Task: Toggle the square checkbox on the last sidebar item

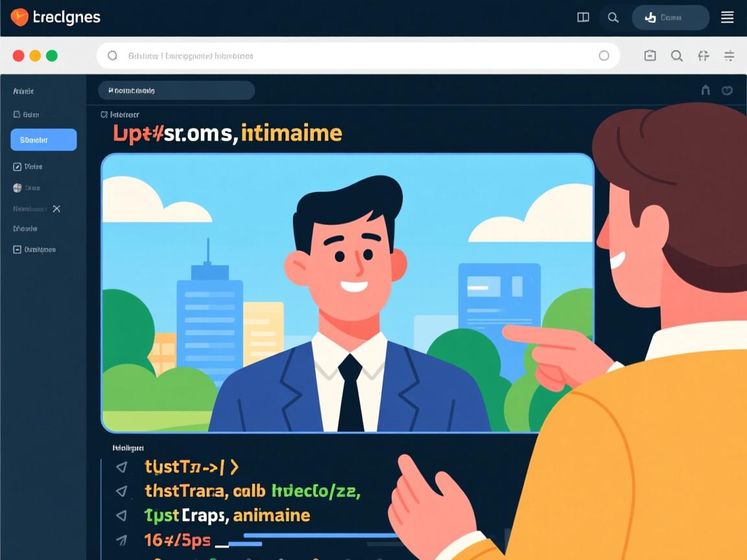Action: (x=18, y=250)
